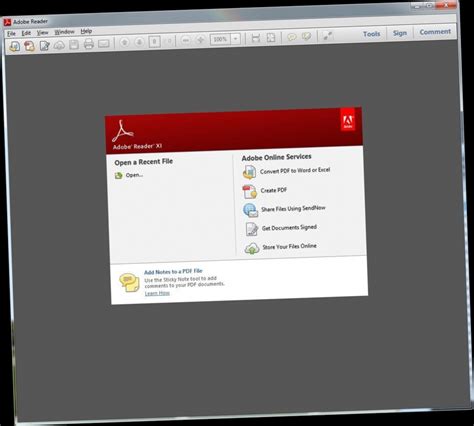This screenshot has width=474, height=426.
Task: Click the SendNow globe envelope icon
Action: coord(251,210)
